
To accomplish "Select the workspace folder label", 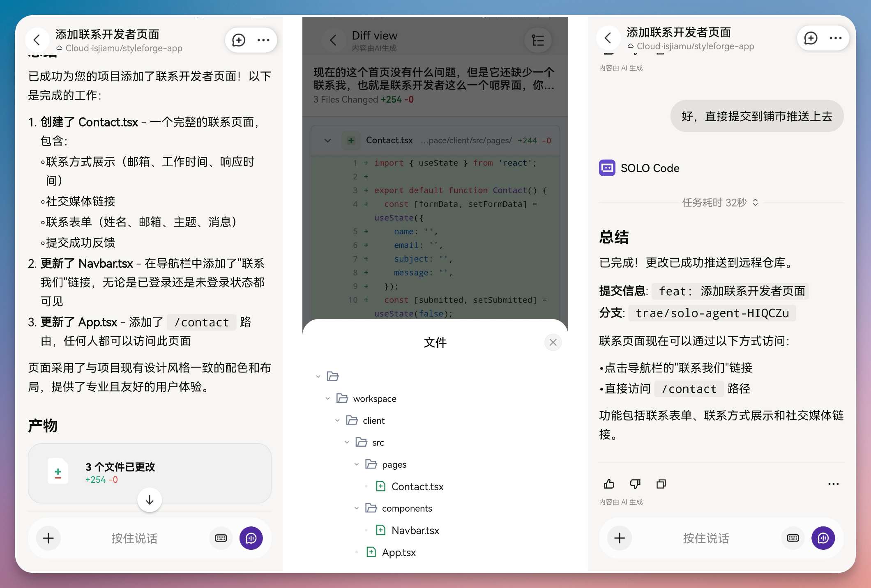I will pyautogui.click(x=375, y=398).
